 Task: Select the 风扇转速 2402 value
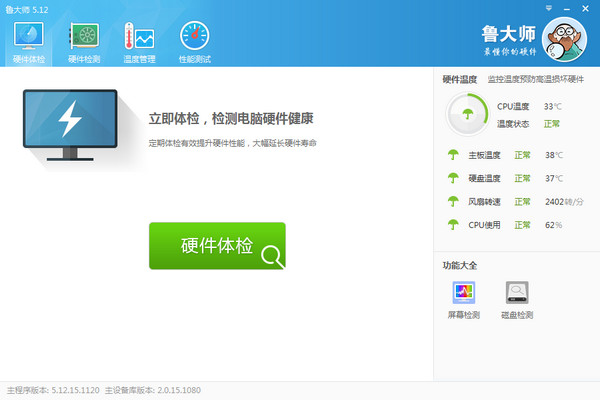(564, 202)
